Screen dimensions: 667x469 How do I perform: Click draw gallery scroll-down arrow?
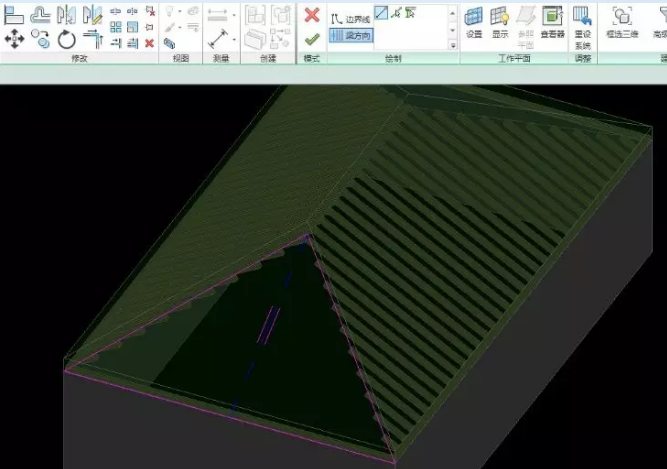453,30
